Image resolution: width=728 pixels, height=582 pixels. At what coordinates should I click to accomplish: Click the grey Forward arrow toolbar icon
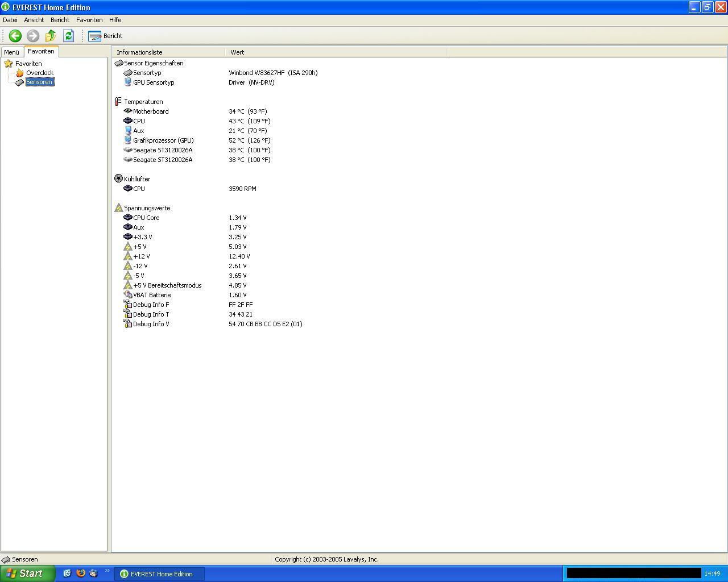(x=33, y=36)
